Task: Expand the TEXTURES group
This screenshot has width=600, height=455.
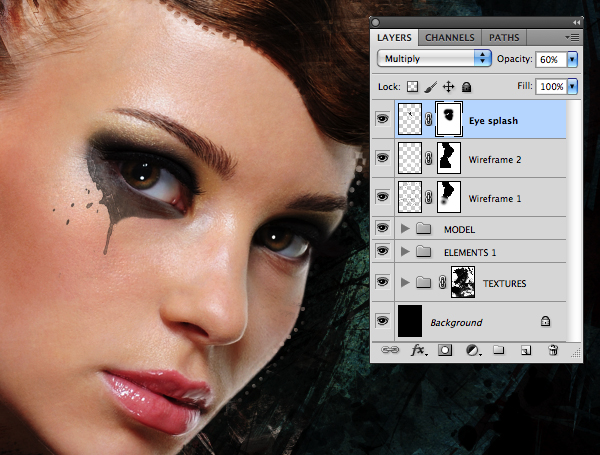Action: 404,282
